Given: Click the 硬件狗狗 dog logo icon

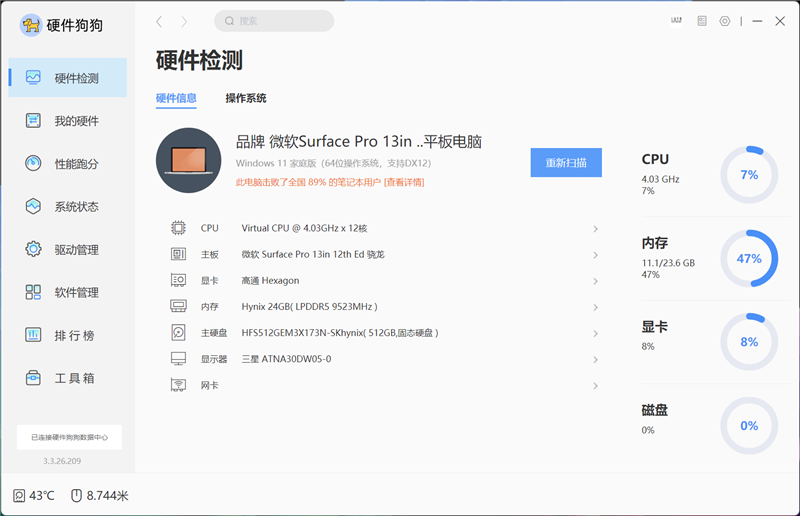Looking at the screenshot, I should (x=31, y=24).
